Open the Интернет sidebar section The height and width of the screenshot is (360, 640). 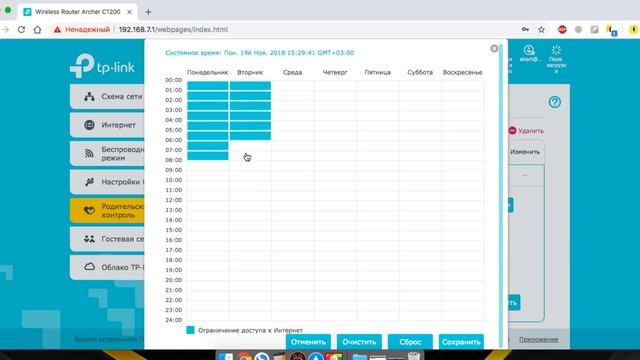tap(107, 125)
